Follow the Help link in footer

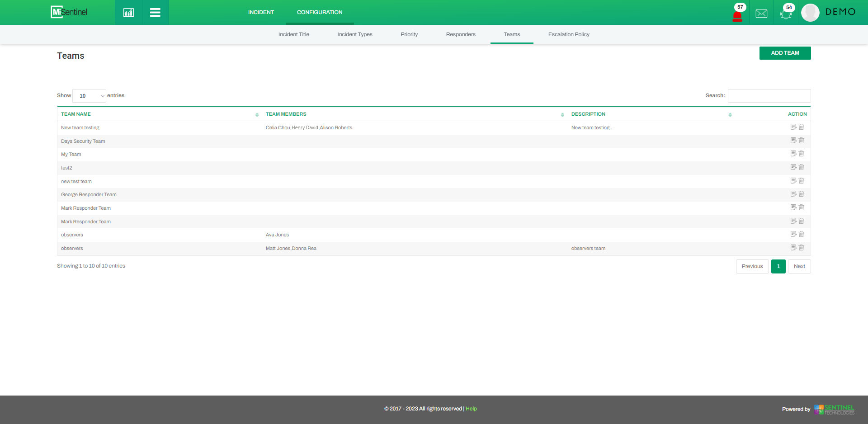point(471,409)
